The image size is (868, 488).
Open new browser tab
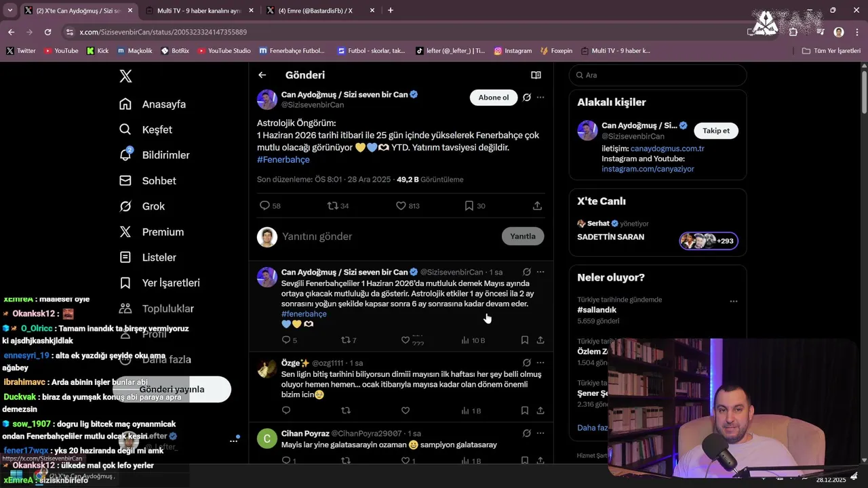[390, 10]
